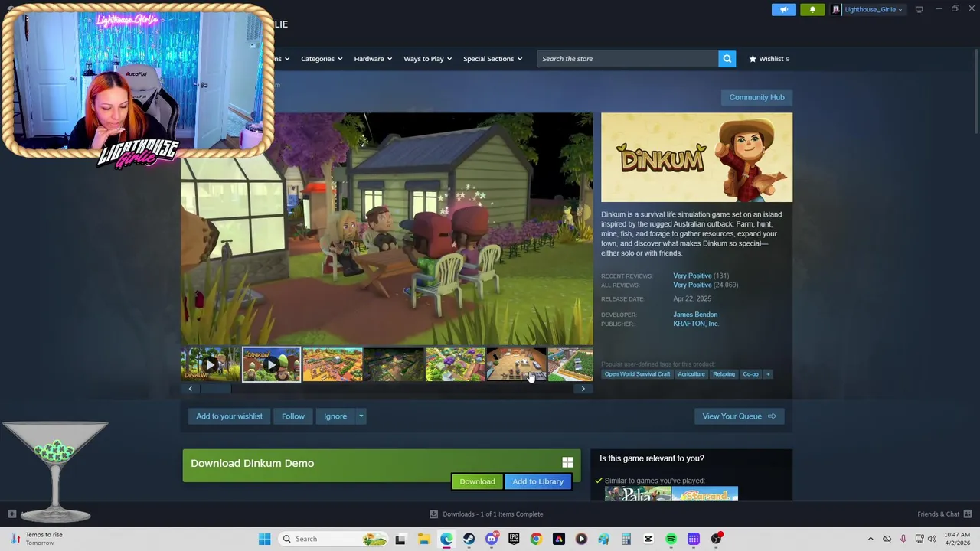Open the Community Hub
Viewport: 980px width, 551px height.
click(x=756, y=97)
